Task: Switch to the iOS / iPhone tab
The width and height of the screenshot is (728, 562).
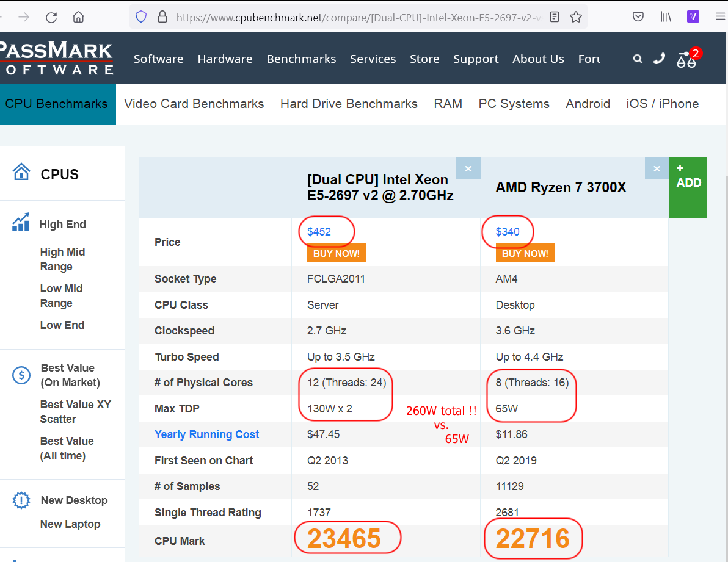Action: tap(663, 104)
